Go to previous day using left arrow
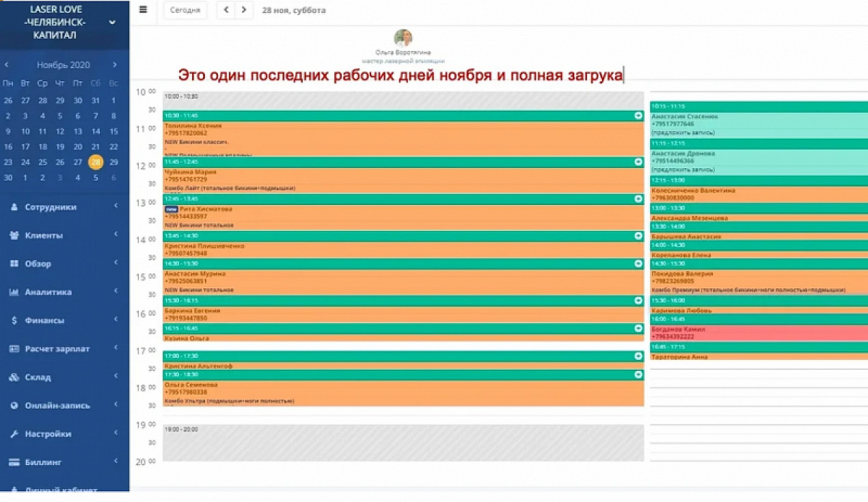The width and height of the screenshot is (868, 502). tap(226, 10)
